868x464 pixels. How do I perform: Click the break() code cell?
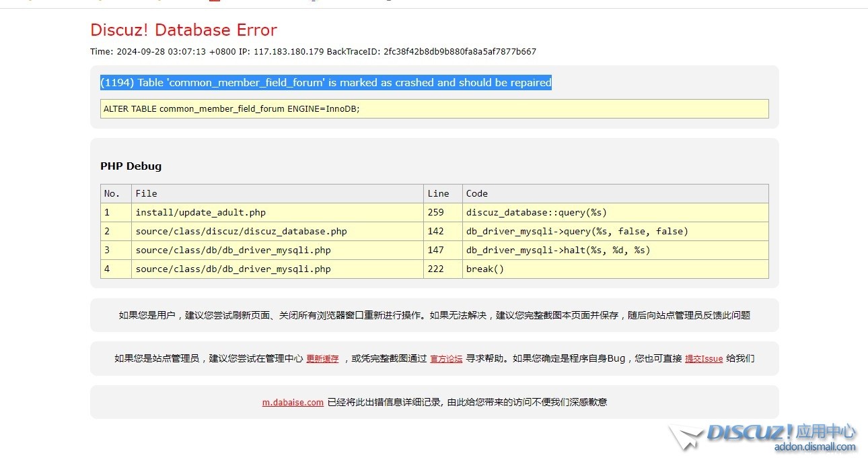pyautogui.click(x=484, y=269)
